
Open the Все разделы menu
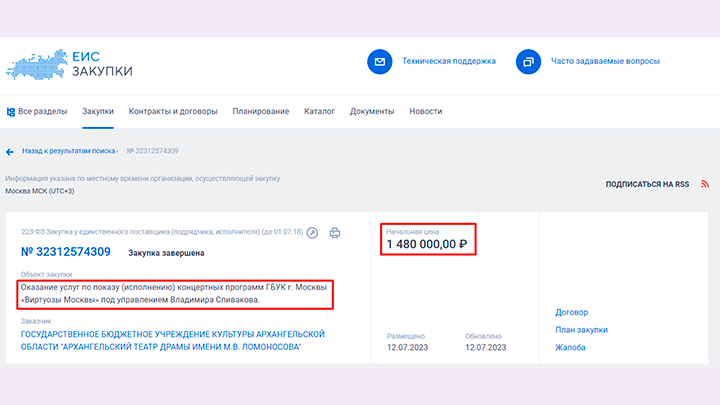click(x=37, y=112)
